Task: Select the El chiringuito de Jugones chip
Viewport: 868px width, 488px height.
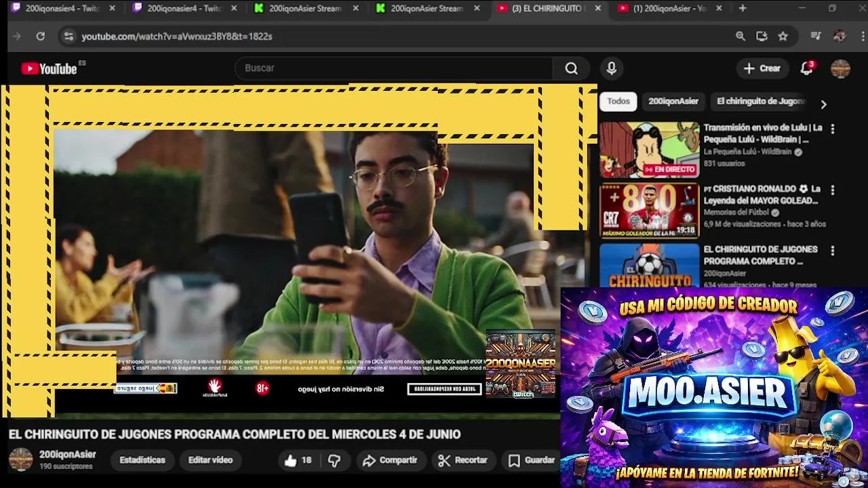Action: click(x=761, y=102)
